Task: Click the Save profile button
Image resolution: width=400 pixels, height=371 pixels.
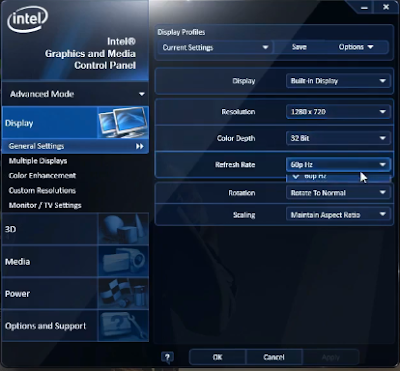Action: [299, 47]
